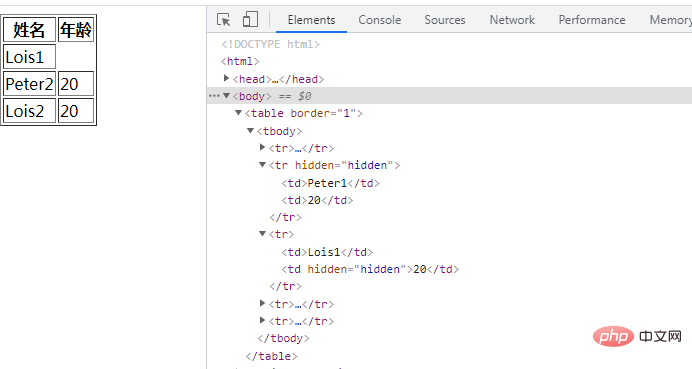The image size is (692, 369).
Task: Open the three-dots menu beside body
Action: click(214, 96)
